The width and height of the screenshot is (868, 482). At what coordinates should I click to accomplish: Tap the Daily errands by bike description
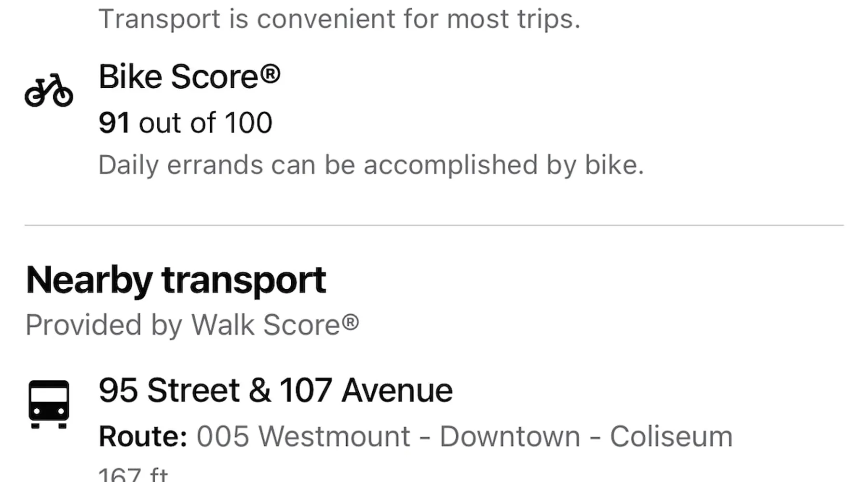coord(371,165)
